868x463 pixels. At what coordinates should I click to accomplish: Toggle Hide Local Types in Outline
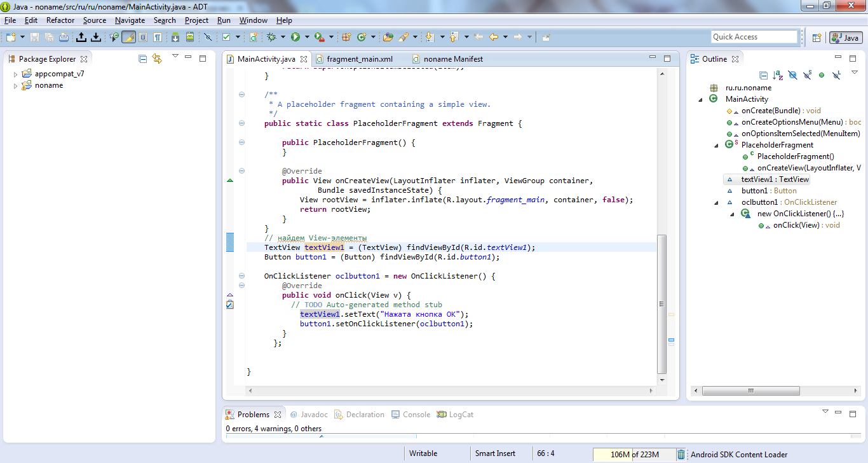tap(836, 75)
